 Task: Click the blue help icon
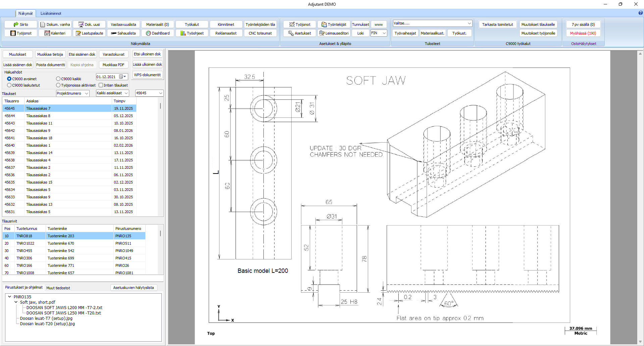[x=641, y=13]
